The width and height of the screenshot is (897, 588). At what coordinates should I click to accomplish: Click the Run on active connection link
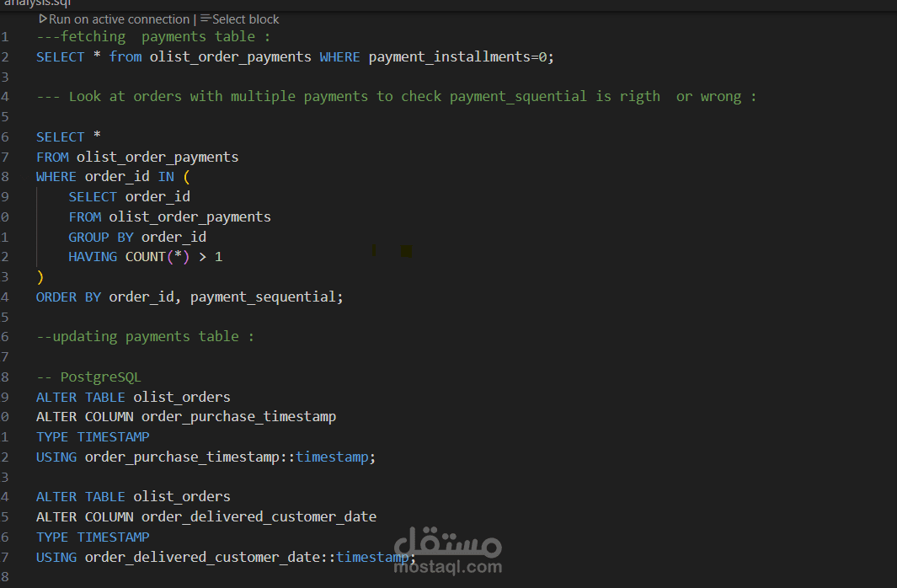pos(119,19)
